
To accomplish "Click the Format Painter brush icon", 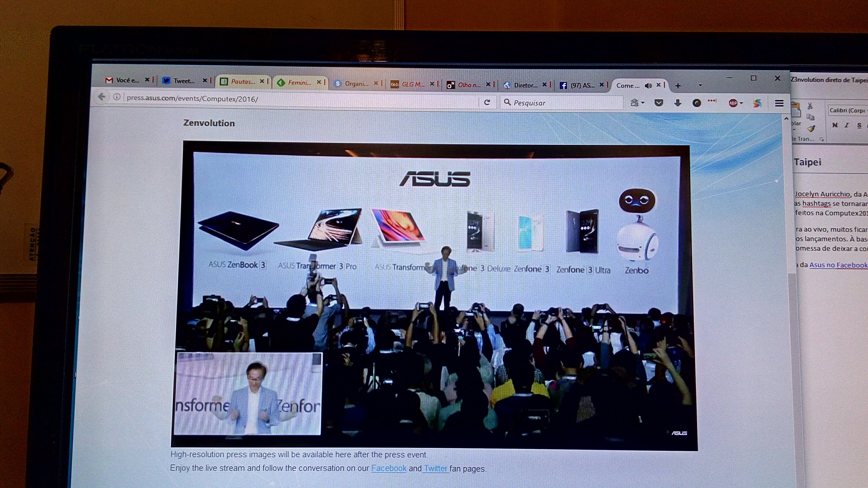I will click(811, 129).
